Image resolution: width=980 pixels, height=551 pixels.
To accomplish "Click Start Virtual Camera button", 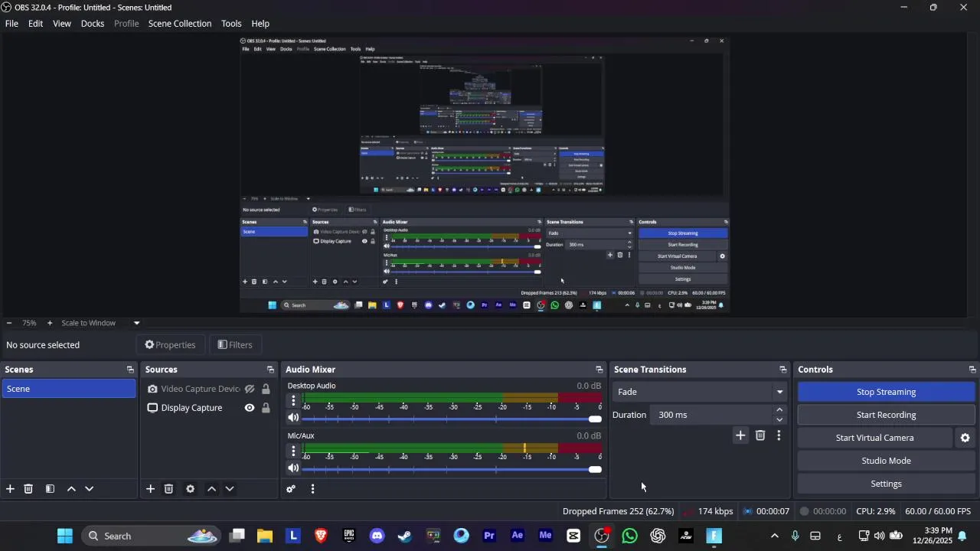I will pyautogui.click(x=874, y=438).
